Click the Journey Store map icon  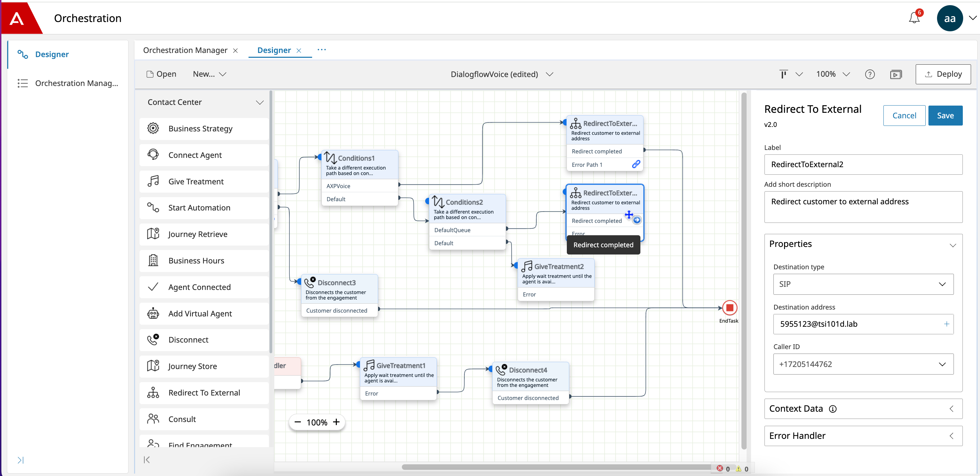pyautogui.click(x=153, y=366)
